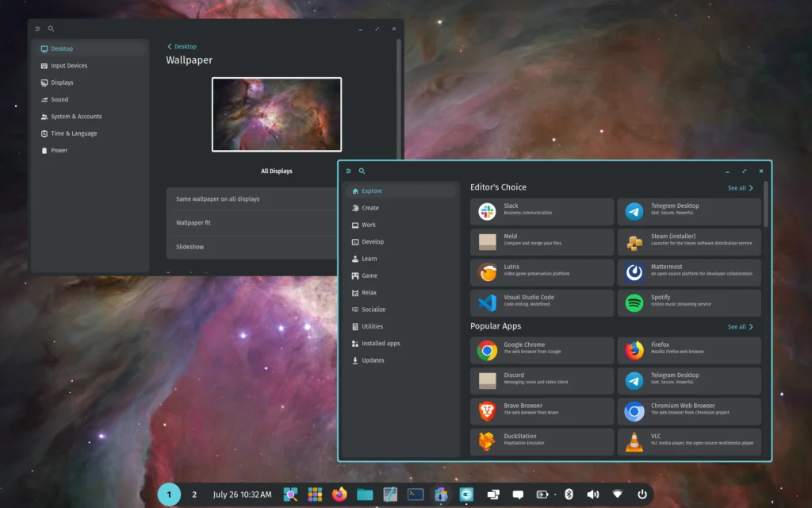Launch Firefox from the dock
812x508 pixels.
coord(339,495)
